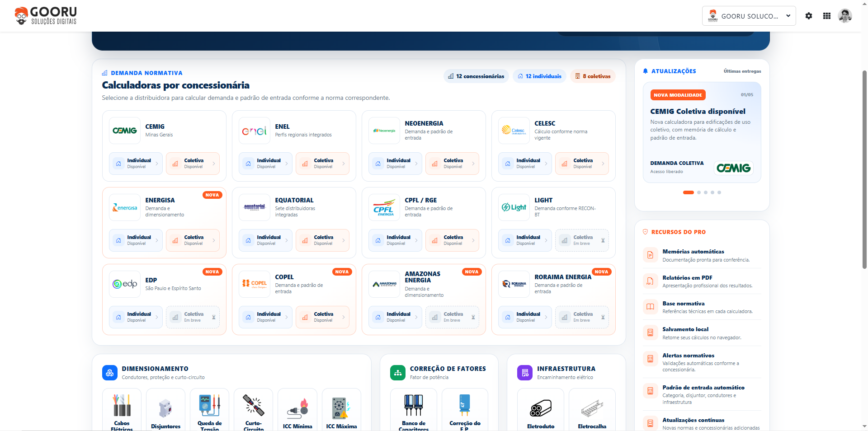This screenshot has width=868, height=431.
Task: Open the ICC Máxima tool
Action: (x=341, y=410)
